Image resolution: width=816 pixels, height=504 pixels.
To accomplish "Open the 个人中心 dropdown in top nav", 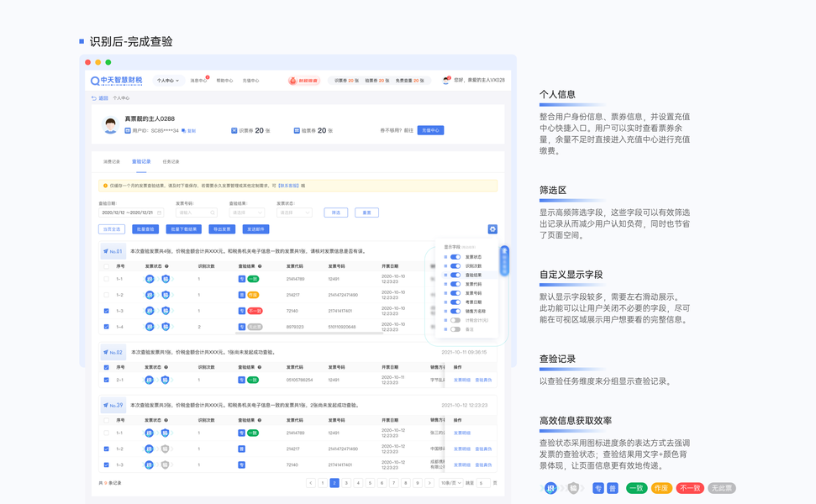I will tap(168, 81).
